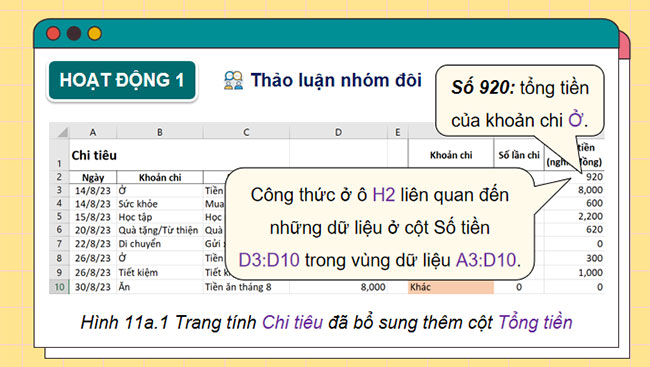Select row header 9
The height and width of the screenshot is (367, 650).
pyautogui.click(x=59, y=272)
